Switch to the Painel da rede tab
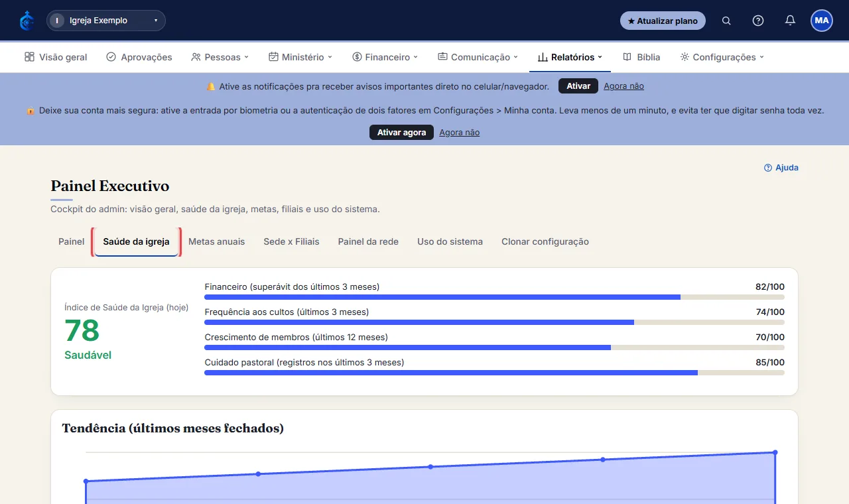The width and height of the screenshot is (849, 504). pos(368,241)
